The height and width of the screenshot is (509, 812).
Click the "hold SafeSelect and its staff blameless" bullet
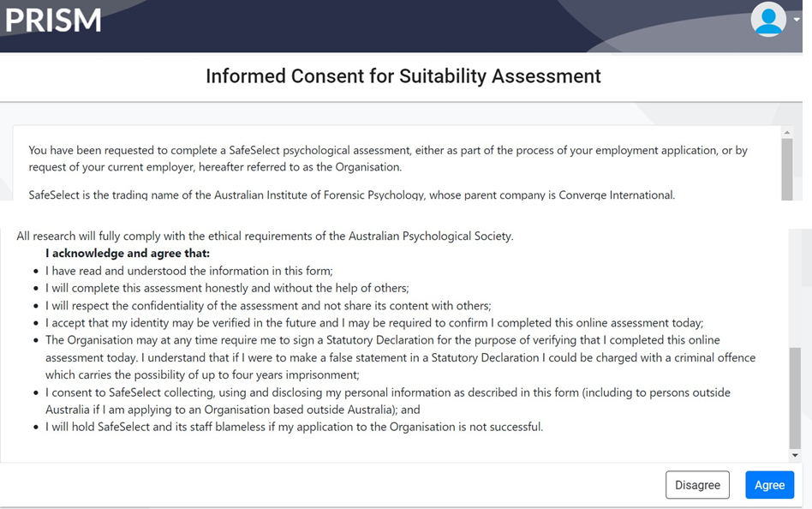[x=294, y=427]
